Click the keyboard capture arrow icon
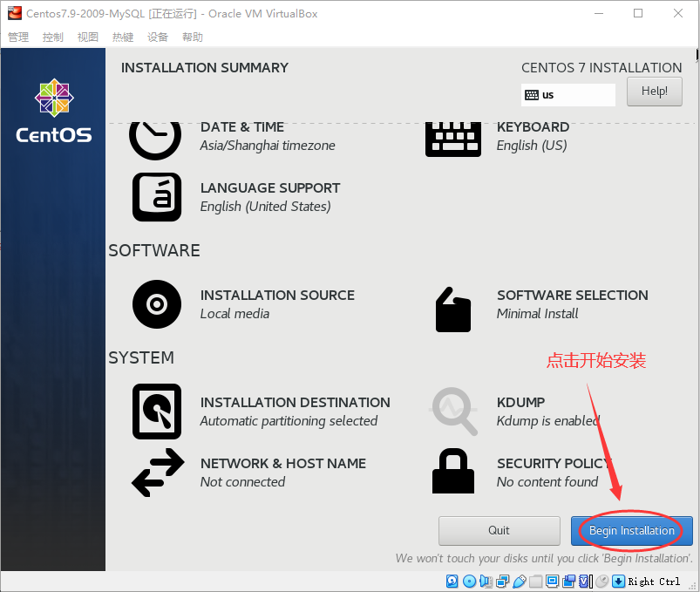Image resolution: width=700 pixels, height=592 pixels. click(618, 582)
